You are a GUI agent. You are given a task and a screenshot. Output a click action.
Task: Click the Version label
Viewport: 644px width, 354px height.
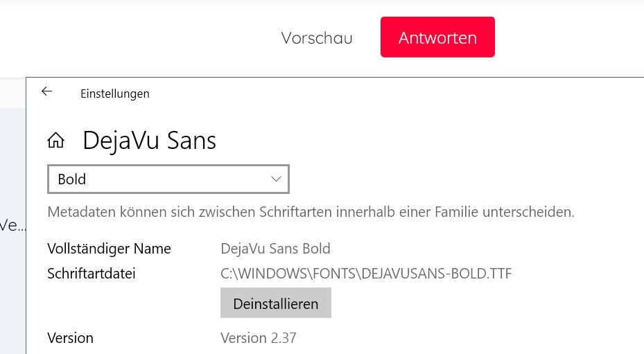(70, 338)
